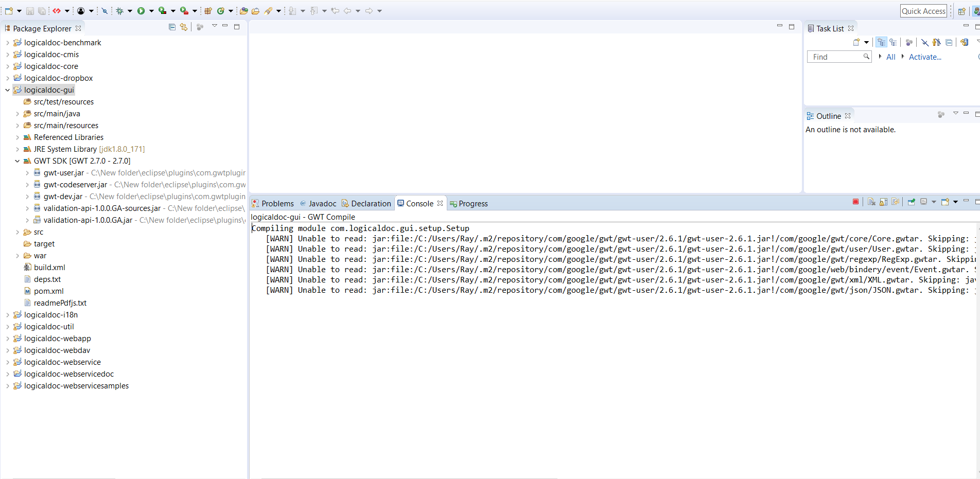The height and width of the screenshot is (479, 980).
Task: Close the Package Explorer tab
Action: click(x=78, y=28)
